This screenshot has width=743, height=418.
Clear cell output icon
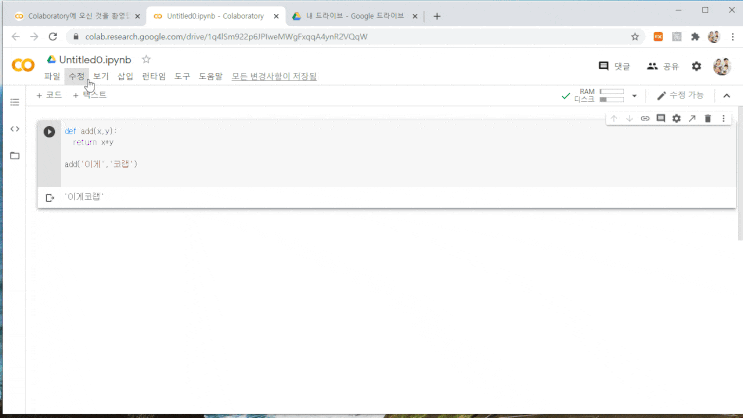click(50, 198)
